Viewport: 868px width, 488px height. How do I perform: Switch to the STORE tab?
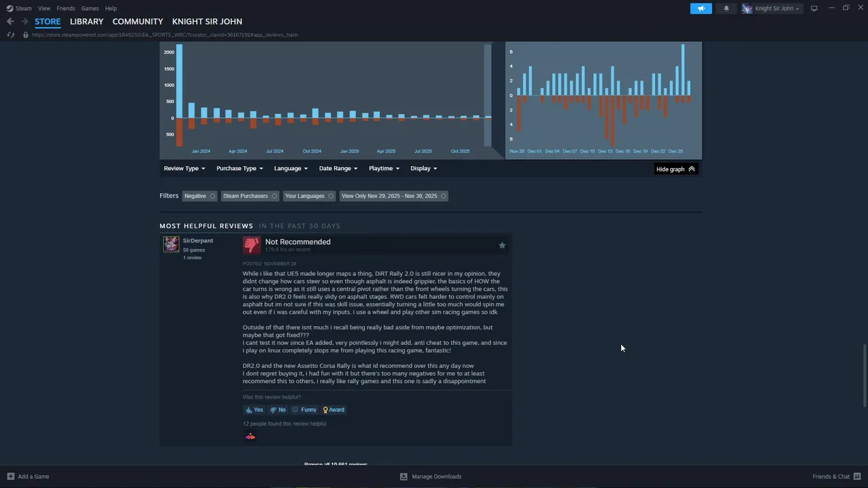pos(47,22)
